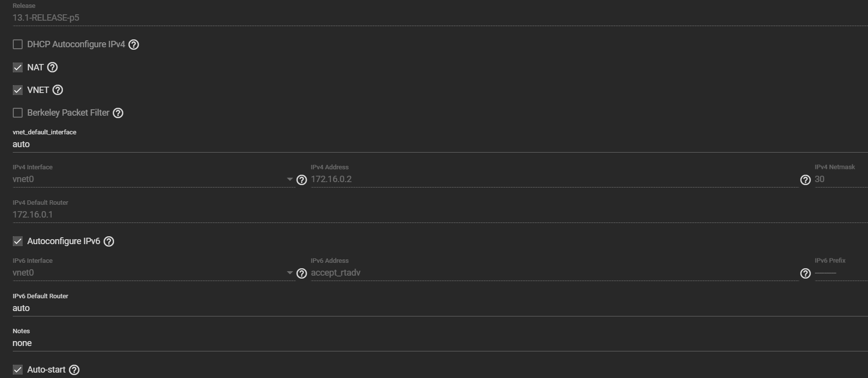Viewport: 868px width, 378px height.
Task: Open help icon next to IPv6 Prefix
Action: [806, 274]
